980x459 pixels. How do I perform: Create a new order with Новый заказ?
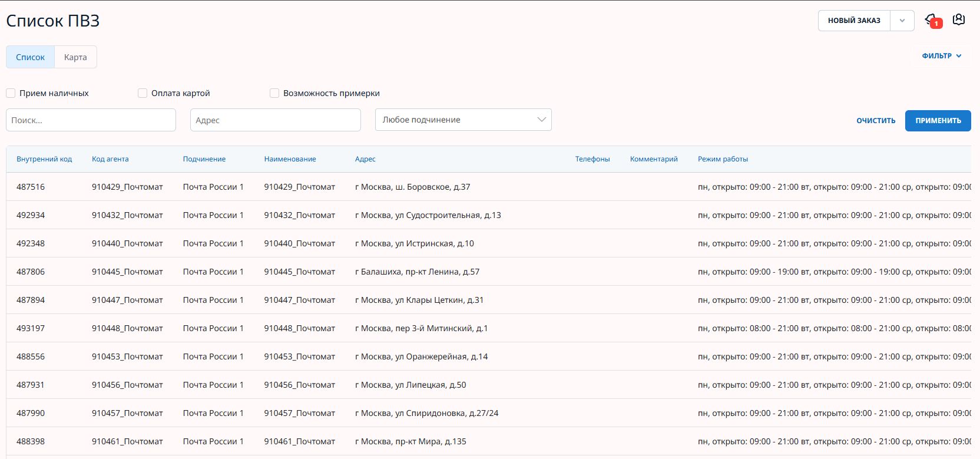pos(854,21)
